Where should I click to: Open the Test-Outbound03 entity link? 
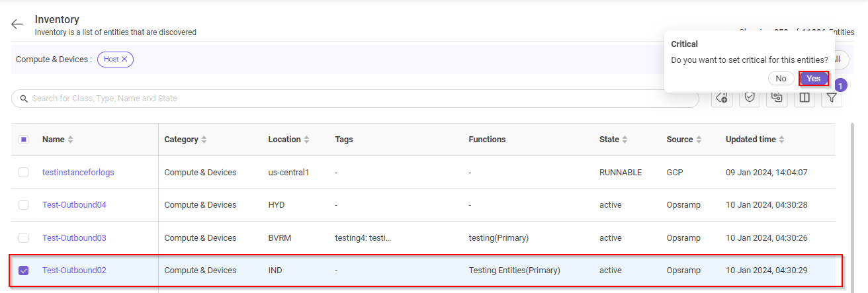pos(74,237)
